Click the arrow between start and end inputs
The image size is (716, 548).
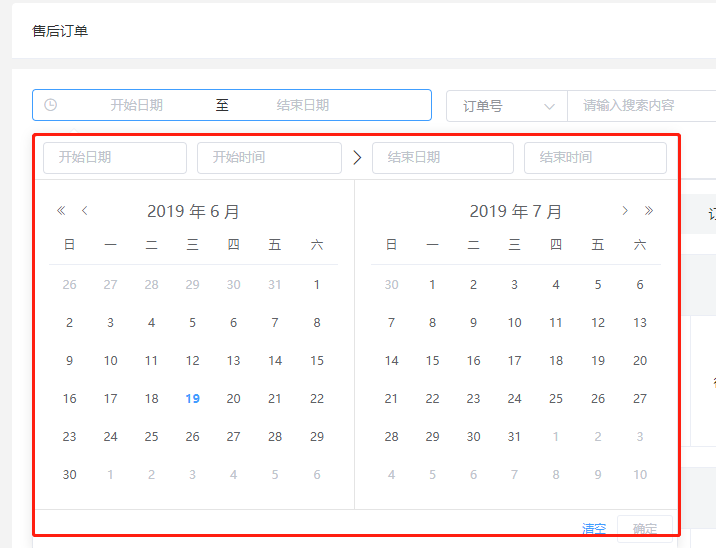[x=357, y=157]
